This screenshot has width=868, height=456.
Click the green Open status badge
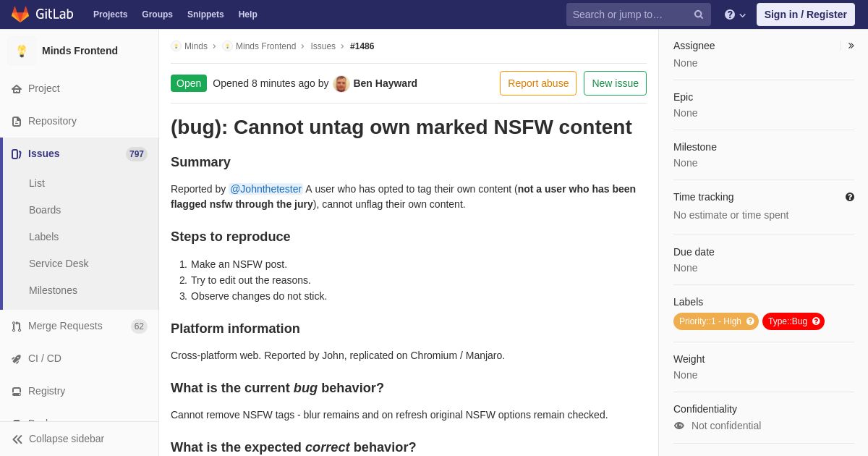point(189,83)
